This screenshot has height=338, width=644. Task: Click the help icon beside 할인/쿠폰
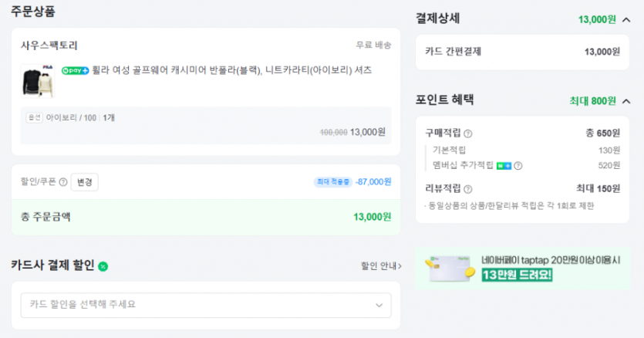pos(63,182)
